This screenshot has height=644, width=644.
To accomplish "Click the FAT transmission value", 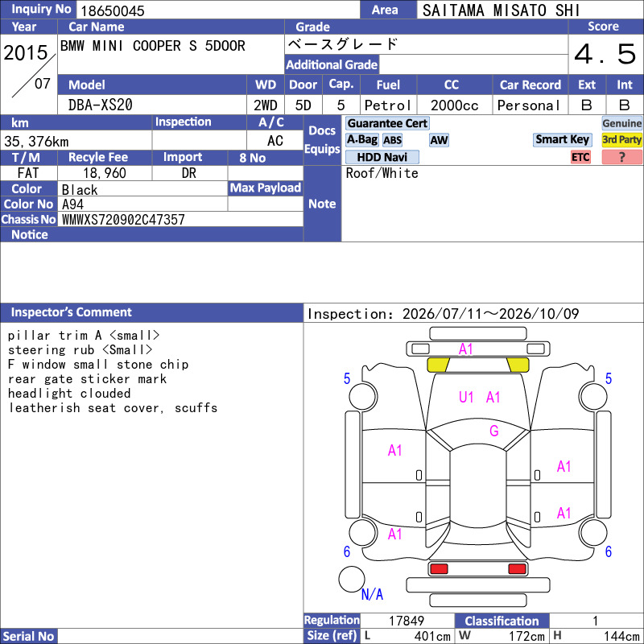I will pyautogui.click(x=28, y=173).
